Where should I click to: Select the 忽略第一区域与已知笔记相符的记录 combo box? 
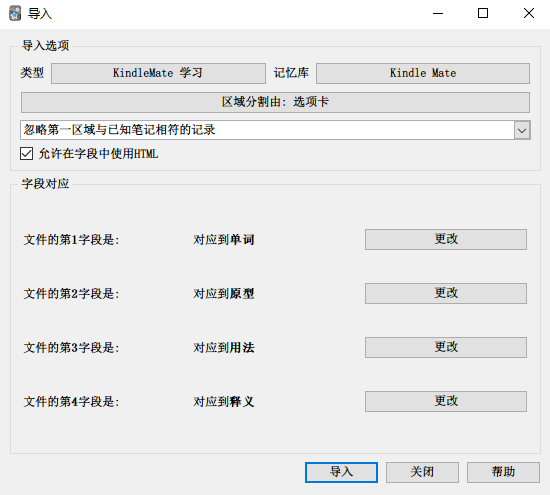point(275,130)
